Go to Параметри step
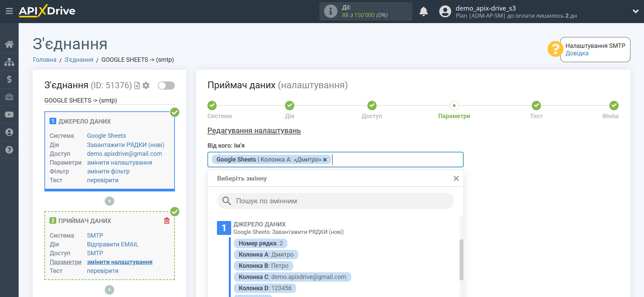The height and width of the screenshot is (297, 644). pyautogui.click(x=454, y=106)
